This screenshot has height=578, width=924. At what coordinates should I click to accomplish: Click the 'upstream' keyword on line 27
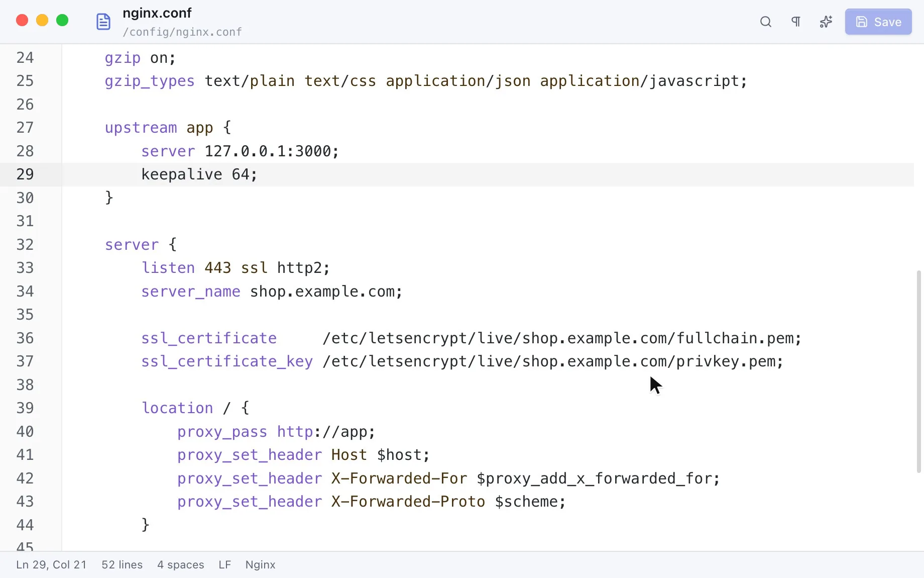(x=141, y=128)
